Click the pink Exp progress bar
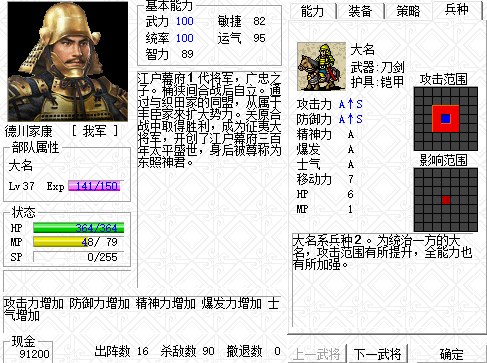 [x=94, y=186]
